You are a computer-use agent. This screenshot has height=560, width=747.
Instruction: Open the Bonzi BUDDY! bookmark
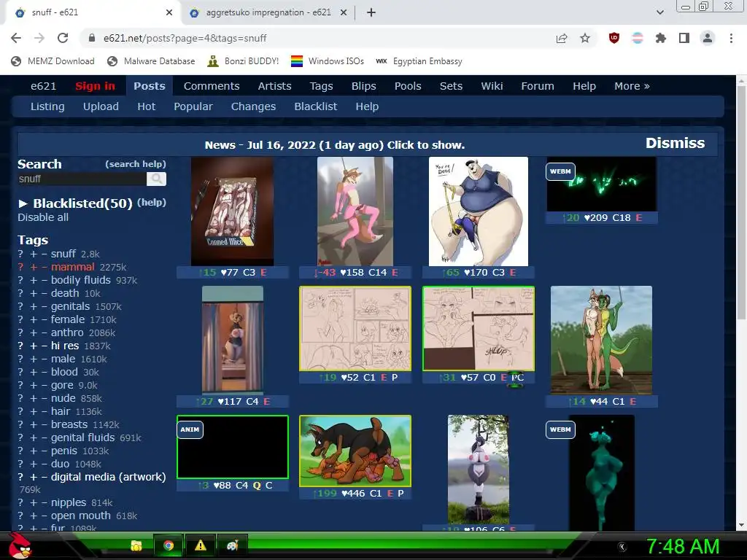(x=243, y=61)
